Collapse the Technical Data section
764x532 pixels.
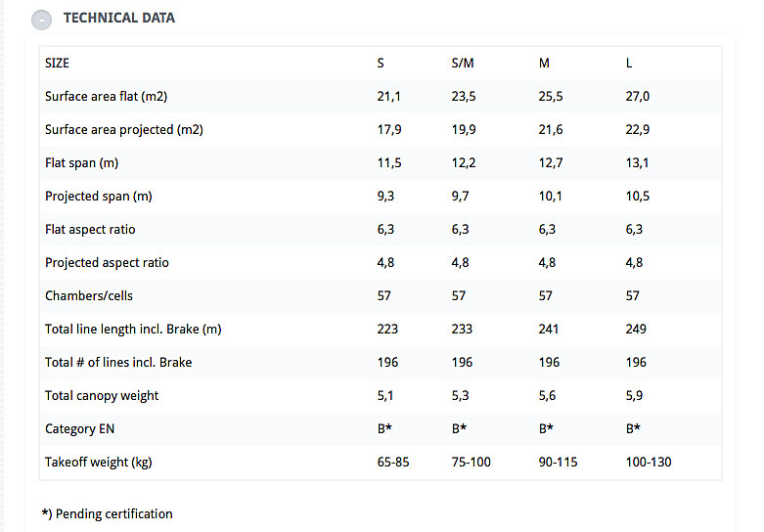(x=41, y=20)
